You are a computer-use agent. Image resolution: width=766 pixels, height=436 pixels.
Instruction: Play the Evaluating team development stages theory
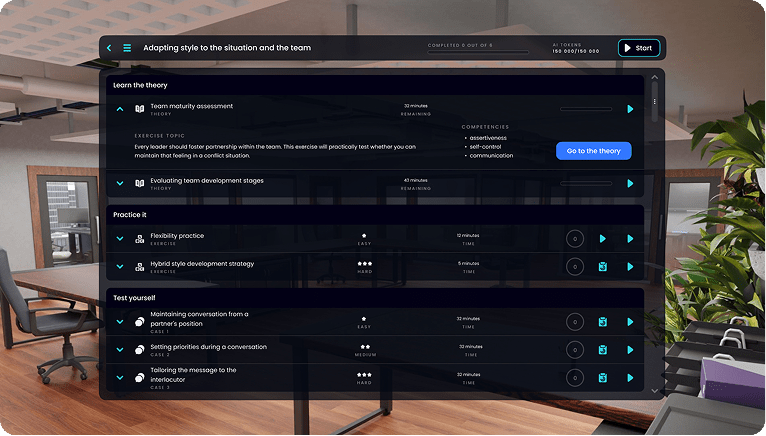[x=630, y=183]
